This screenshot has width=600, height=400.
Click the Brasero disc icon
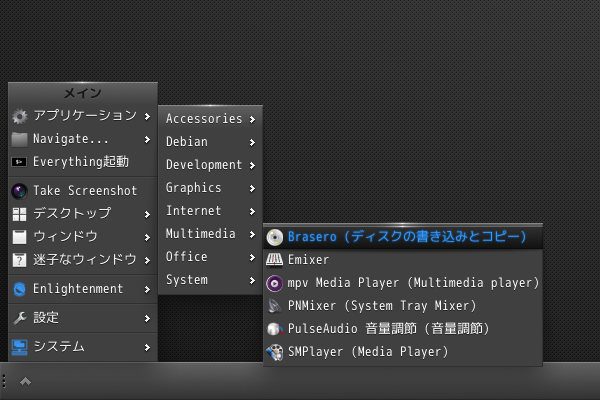point(274,237)
